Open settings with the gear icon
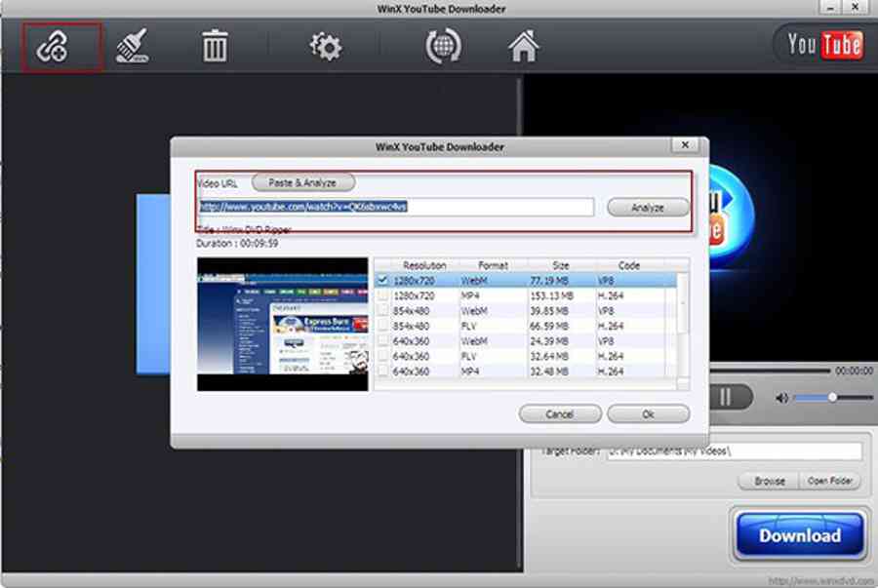The height and width of the screenshot is (588, 878). 325,47
